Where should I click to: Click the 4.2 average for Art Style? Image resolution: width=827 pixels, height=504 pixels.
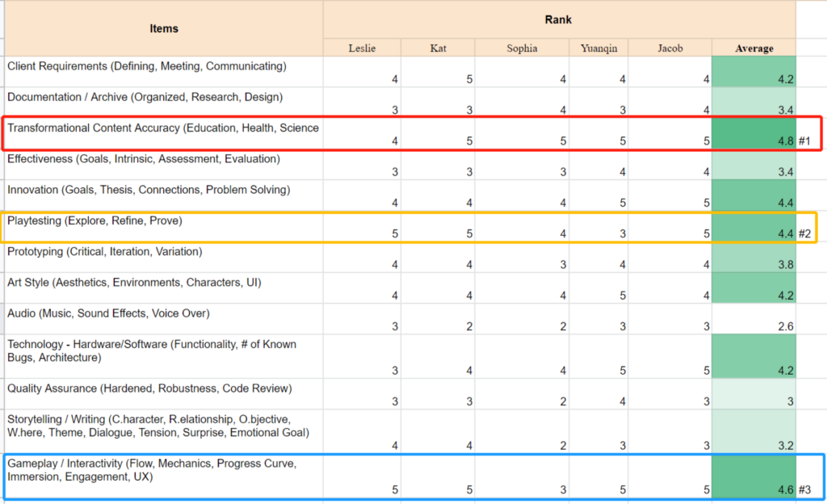754,288
